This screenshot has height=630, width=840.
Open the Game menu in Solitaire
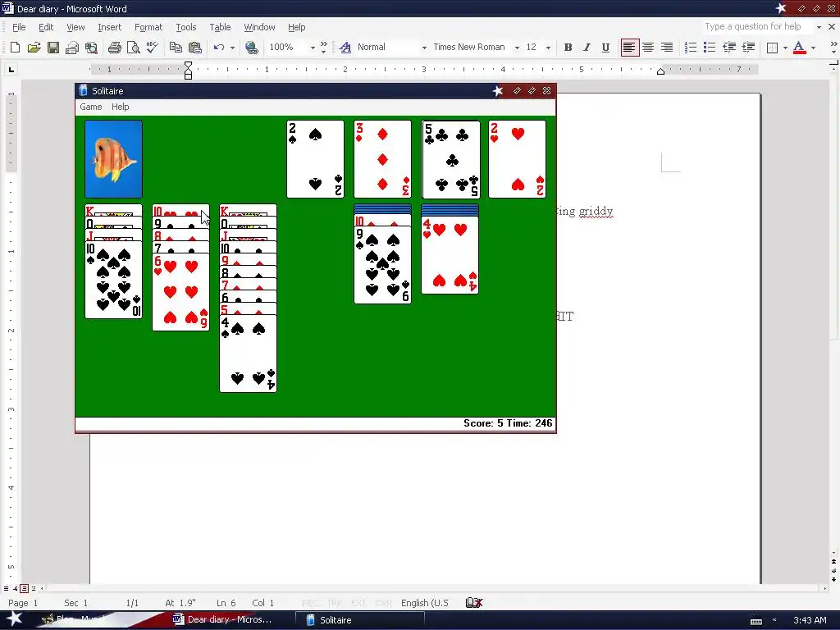pyautogui.click(x=90, y=107)
